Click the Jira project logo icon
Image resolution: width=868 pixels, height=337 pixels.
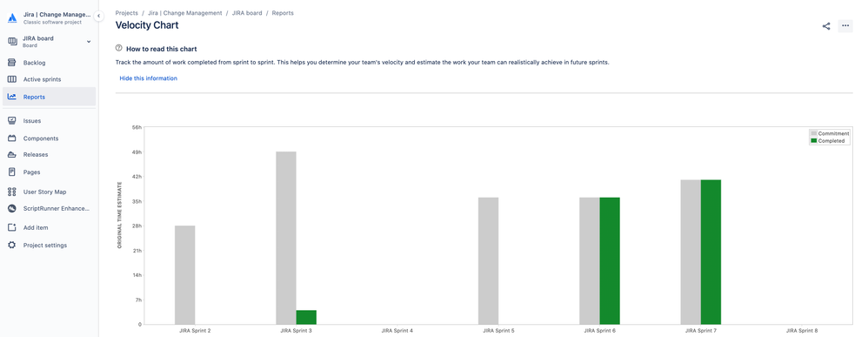[x=12, y=17]
